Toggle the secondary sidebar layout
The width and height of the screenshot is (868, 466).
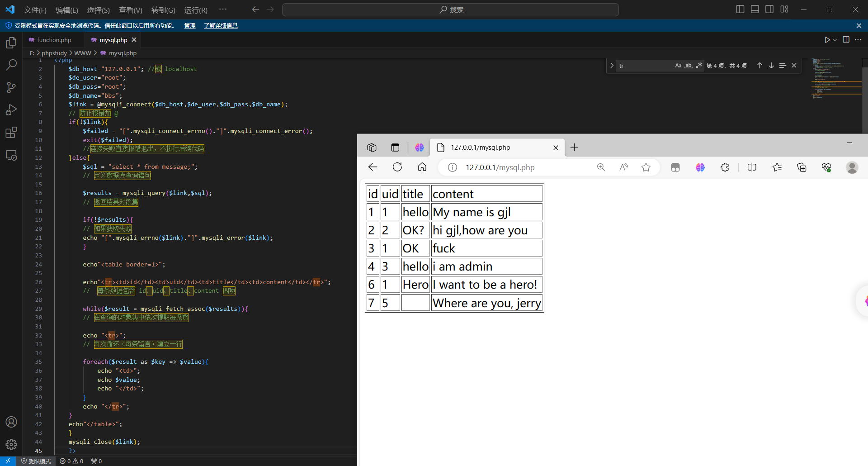pos(769,10)
